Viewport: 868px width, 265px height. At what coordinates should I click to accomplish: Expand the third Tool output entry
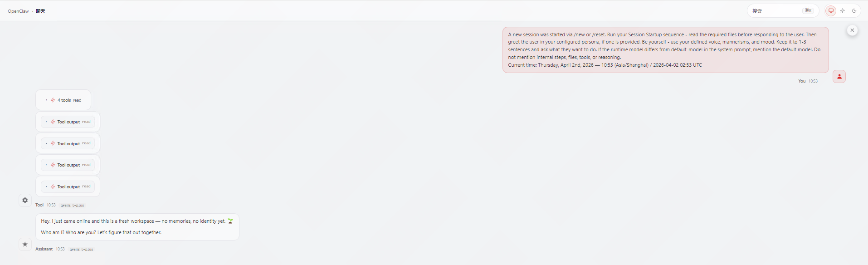pyautogui.click(x=68, y=165)
